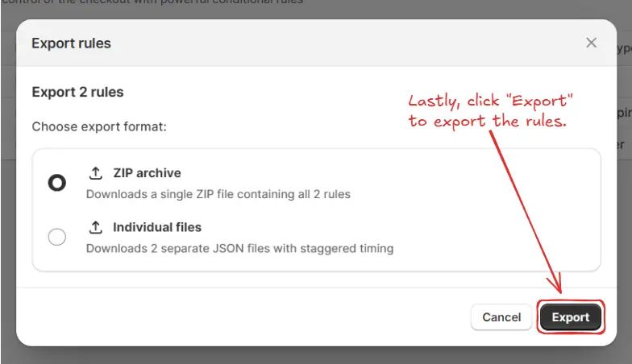The height and width of the screenshot is (364, 632).
Task: Click the "ZIP archive" option label
Action: (147, 173)
